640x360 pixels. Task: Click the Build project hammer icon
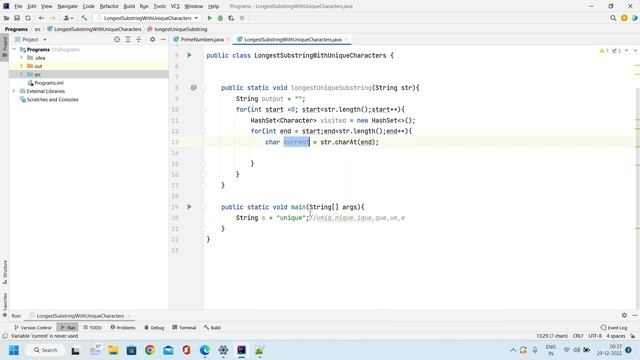(x=84, y=18)
